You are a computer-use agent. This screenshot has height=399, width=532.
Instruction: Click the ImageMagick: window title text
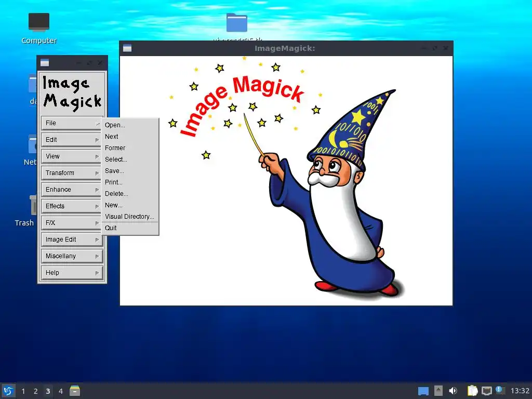click(285, 48)
